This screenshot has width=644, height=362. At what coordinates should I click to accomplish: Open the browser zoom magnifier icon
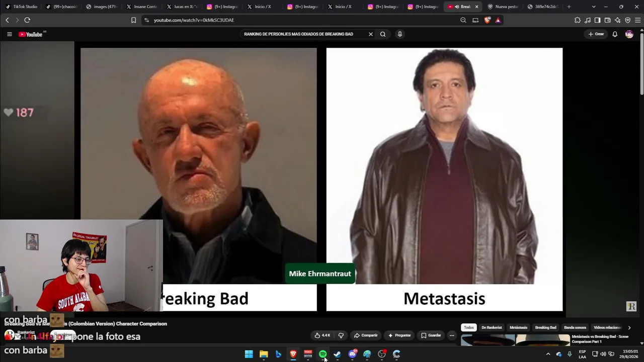click(x=463, y=20)
